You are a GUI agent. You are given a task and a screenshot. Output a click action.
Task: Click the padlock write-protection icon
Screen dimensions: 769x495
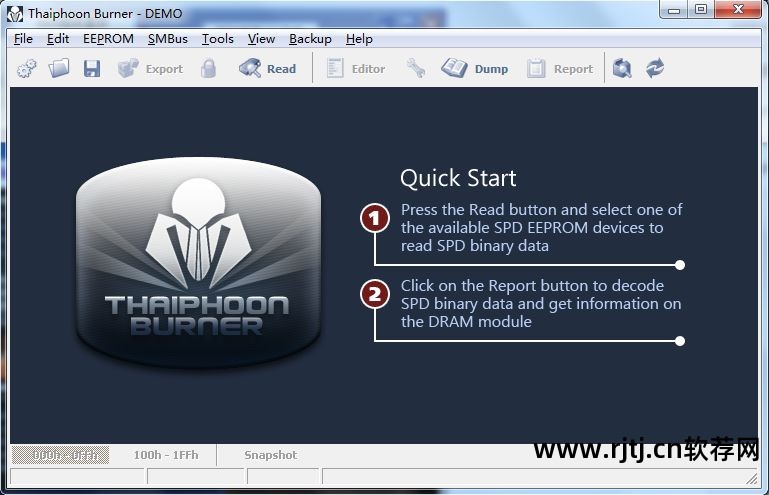pyautogui.click(x=208, y=68)
